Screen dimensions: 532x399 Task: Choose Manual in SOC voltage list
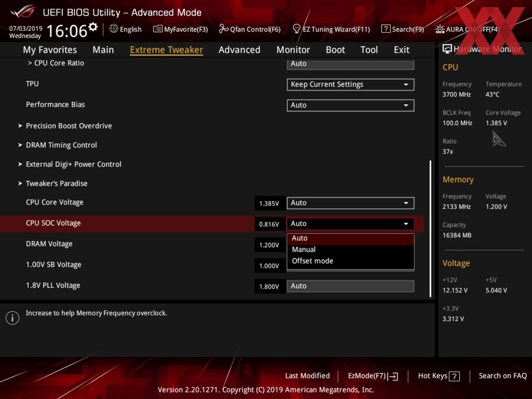pyautogui.click(x=350, y=250)
